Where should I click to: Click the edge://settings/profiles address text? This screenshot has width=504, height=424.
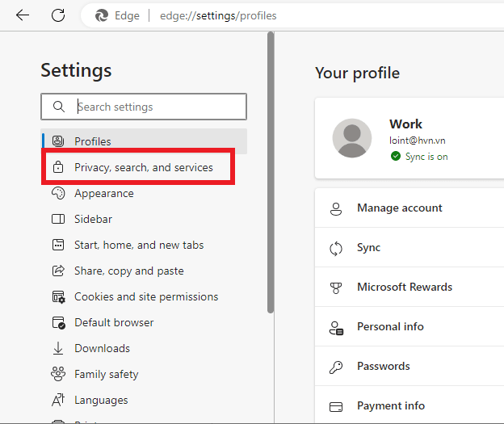(x=218, y=16)
